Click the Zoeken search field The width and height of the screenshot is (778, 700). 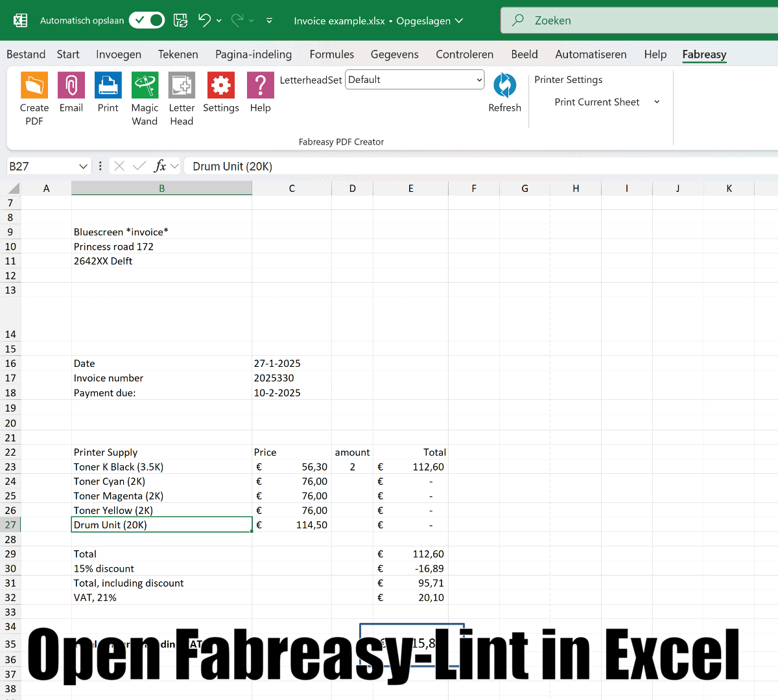pyautogui.click(x=639, y=21)
